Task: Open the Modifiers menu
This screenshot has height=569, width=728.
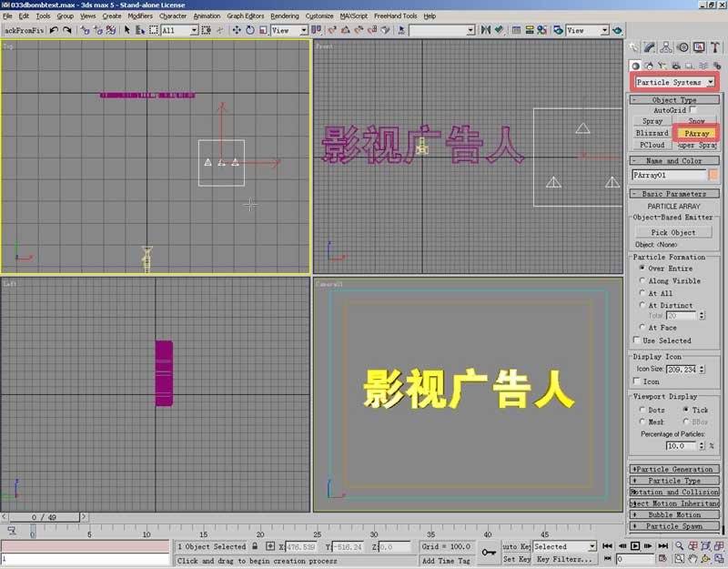Action: pos(140,15)
